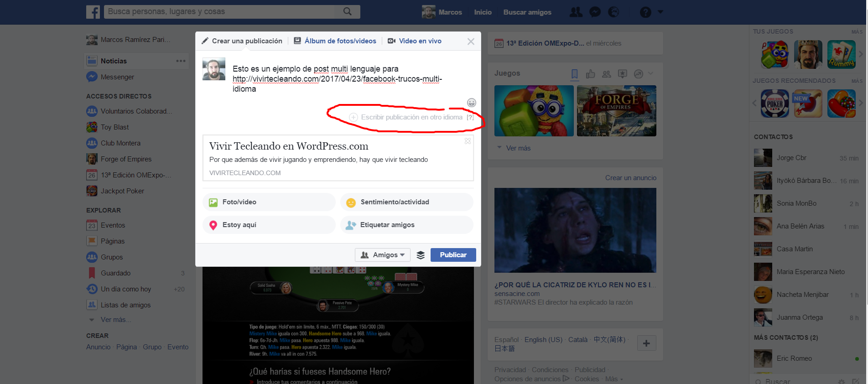This screenshot has height=384, width=868.
Task: Open the Toy Blast game thumbnail in Juegos
Action: (x=534, y=111)
